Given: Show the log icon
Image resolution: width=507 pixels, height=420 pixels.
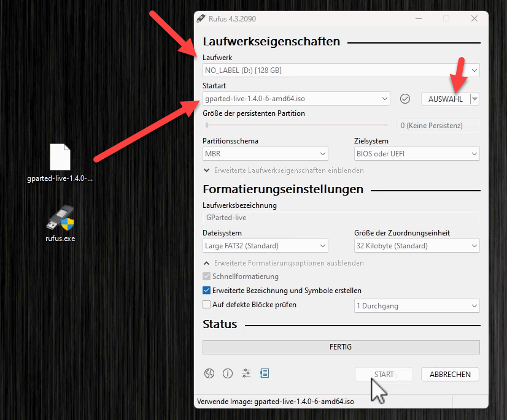Looking at the screenshot, I should tap(265, 373).
